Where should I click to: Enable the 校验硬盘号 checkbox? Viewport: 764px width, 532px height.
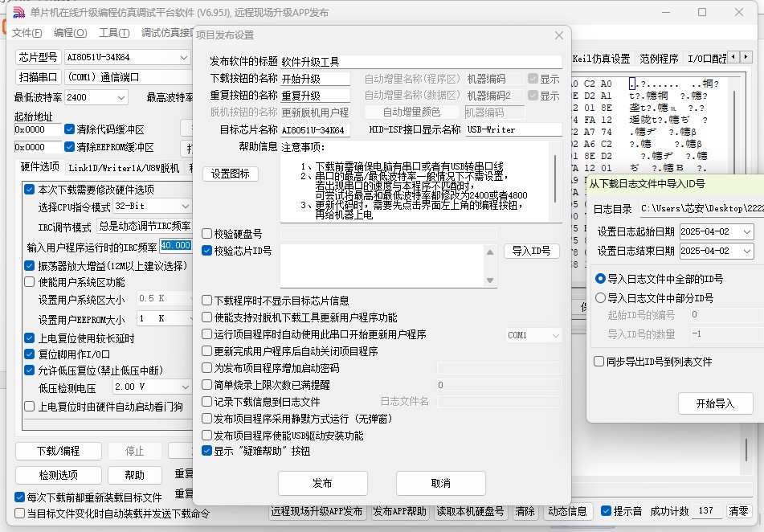(207, 234)
